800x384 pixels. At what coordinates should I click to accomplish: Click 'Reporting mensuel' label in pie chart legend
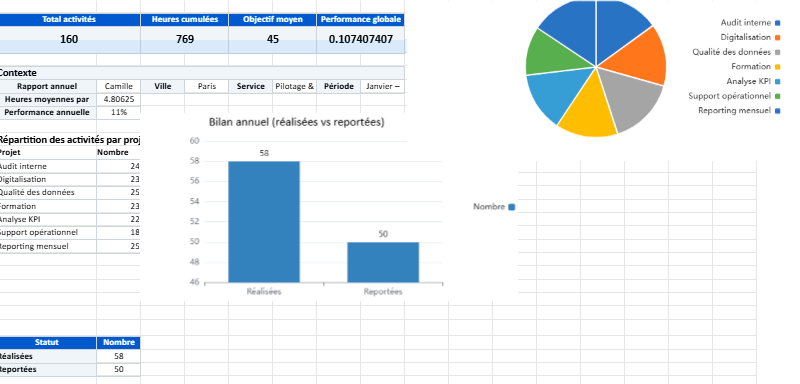point(734,111)
